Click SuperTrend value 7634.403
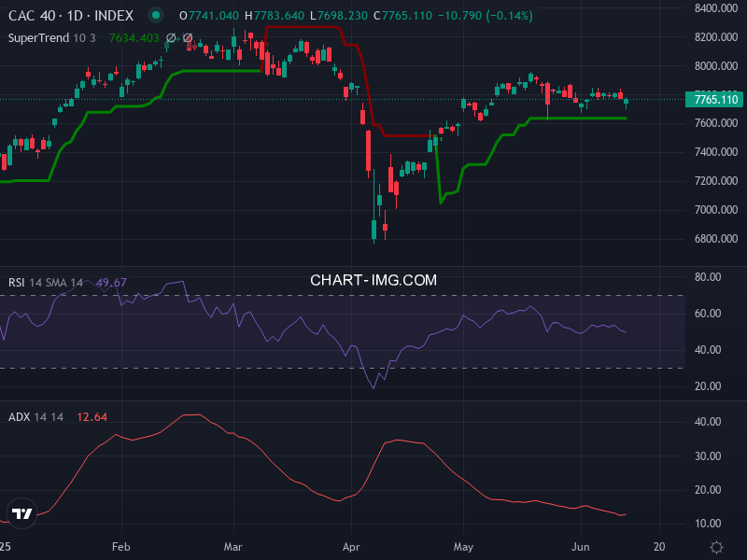This screenshot has height=560, width=747. [134, 37]
